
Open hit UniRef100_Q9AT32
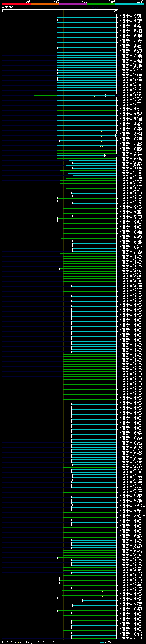click(x=131, y=53)
